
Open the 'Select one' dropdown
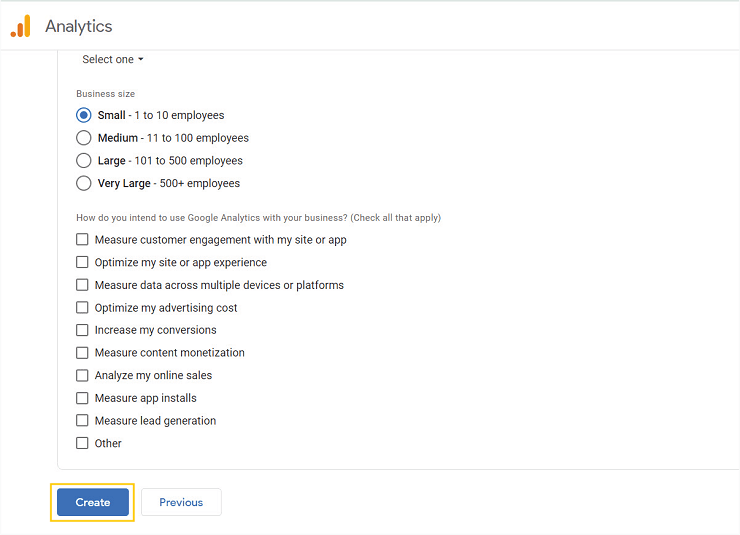coord(112,59)
